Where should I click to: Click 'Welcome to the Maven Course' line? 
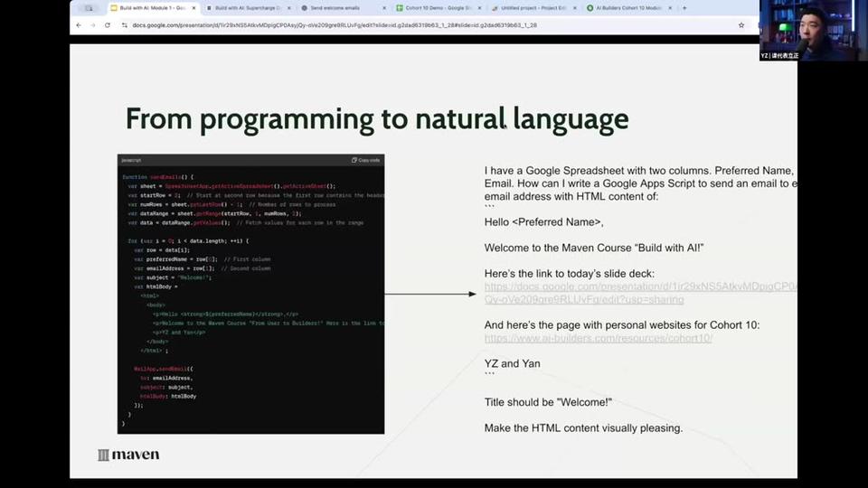pos(594,248)
